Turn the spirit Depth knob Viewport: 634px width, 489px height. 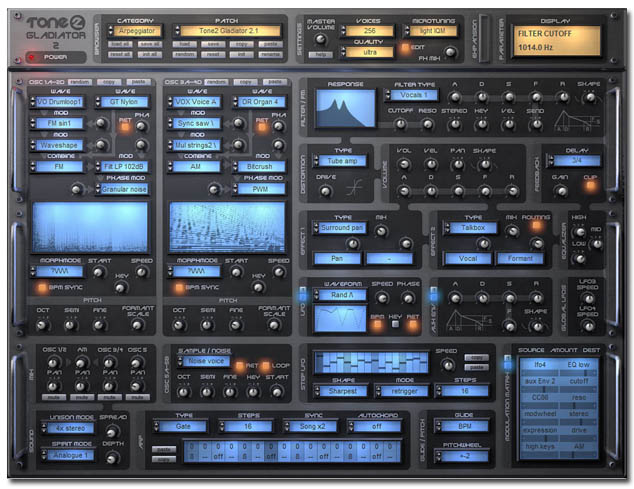click(x=112, y=458)
